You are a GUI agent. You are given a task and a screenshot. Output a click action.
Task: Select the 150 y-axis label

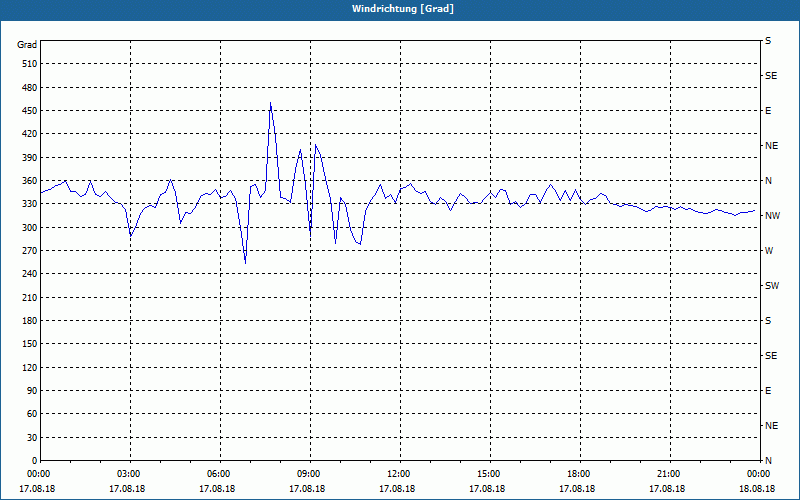(x=30, y=344)
